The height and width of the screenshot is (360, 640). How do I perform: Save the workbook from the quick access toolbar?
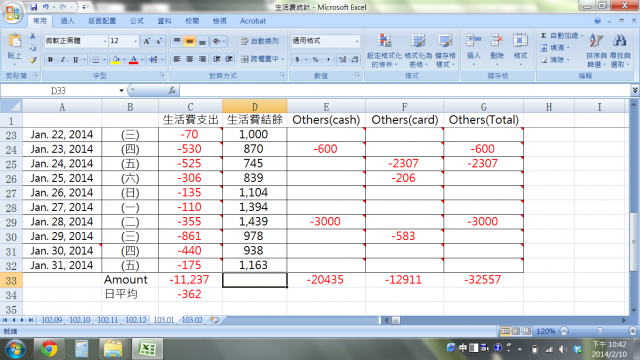pos(34,7)
